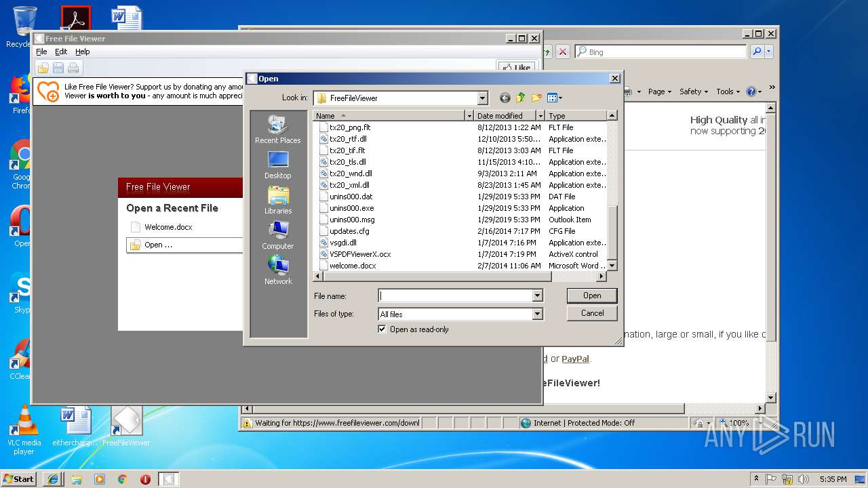868x488 pixels.
Task: Click in the Bing search box
Action: pos(660,52)
